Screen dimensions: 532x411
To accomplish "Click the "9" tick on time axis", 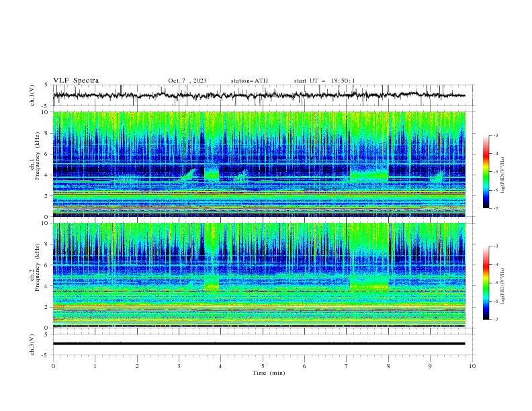I will point(430,366).
